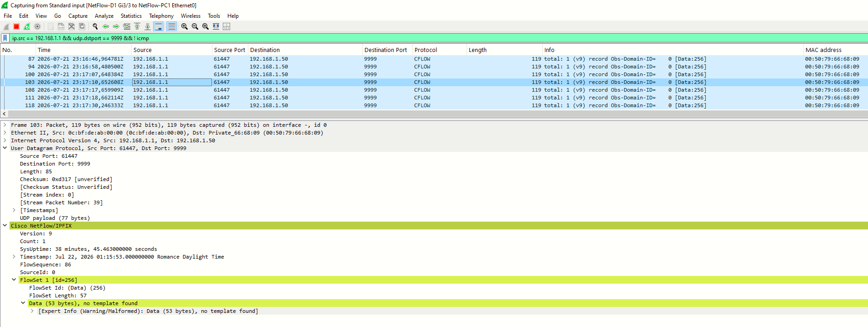Select the FlowSequence: 86 field

point(46,265)
